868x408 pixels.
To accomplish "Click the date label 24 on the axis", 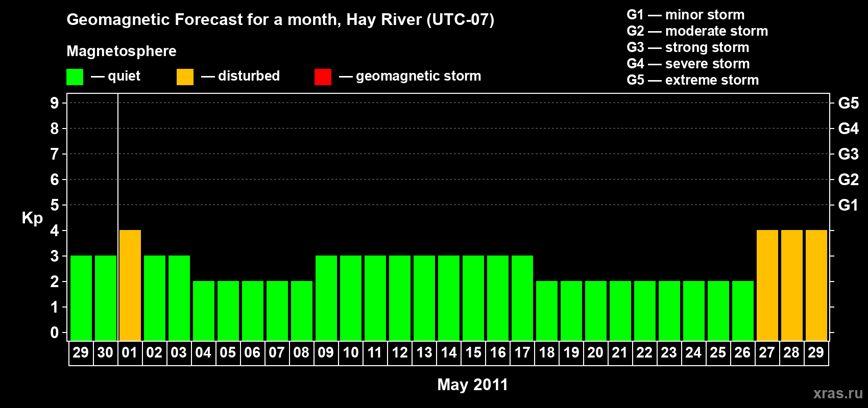I will (x=693, y=352).
